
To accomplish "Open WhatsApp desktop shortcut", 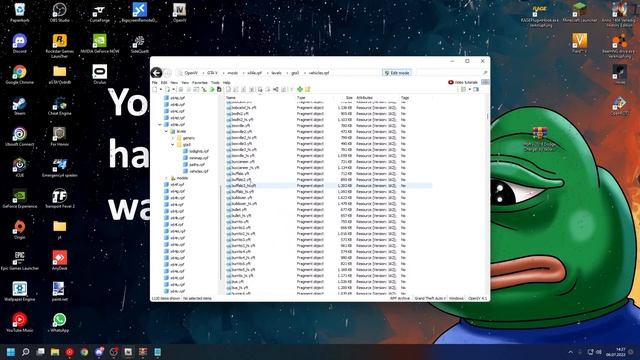I will (x=59, y=323).
